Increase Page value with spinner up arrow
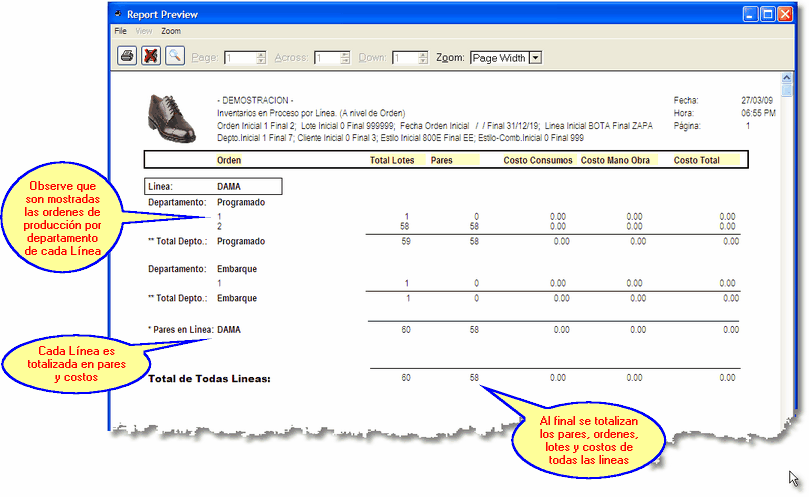 [261, 54]
